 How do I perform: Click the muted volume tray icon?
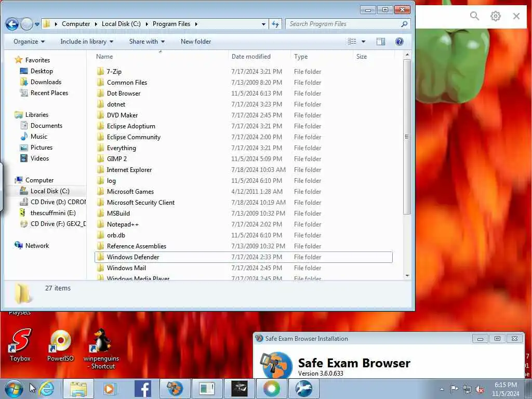click(x=480, y=390)
